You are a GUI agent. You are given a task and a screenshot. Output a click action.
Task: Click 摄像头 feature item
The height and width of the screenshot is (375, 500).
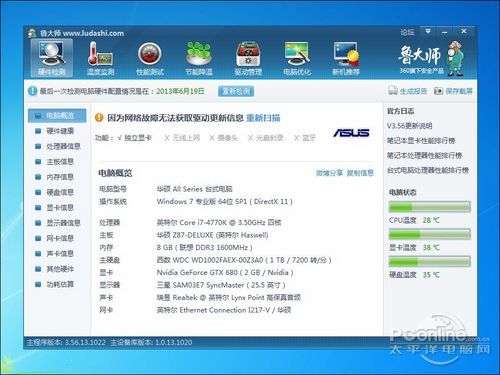(x=228, y=138)
